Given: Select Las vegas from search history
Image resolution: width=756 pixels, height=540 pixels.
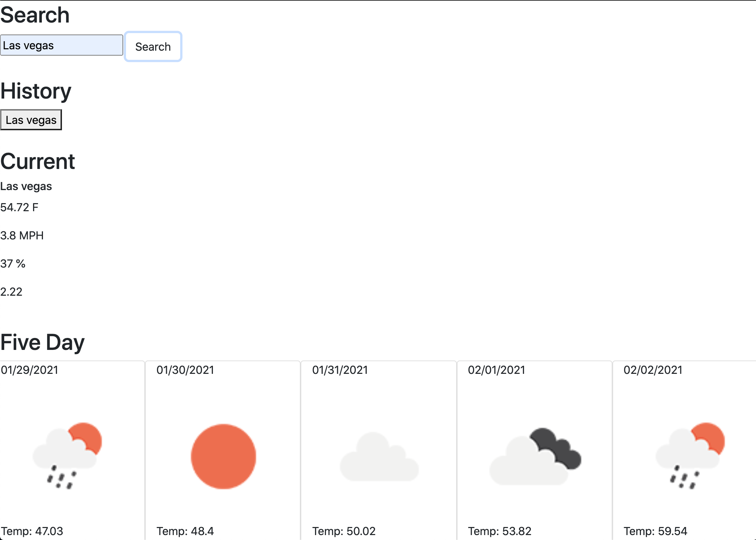Looking at the screenshot, I should pyautogui.click(x=31, y=120).
